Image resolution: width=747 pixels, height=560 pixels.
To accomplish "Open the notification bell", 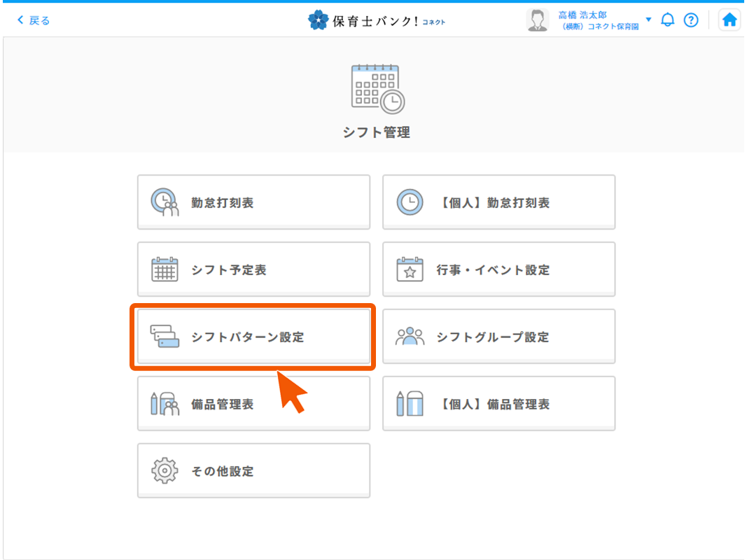I will [x=667, y=20].
